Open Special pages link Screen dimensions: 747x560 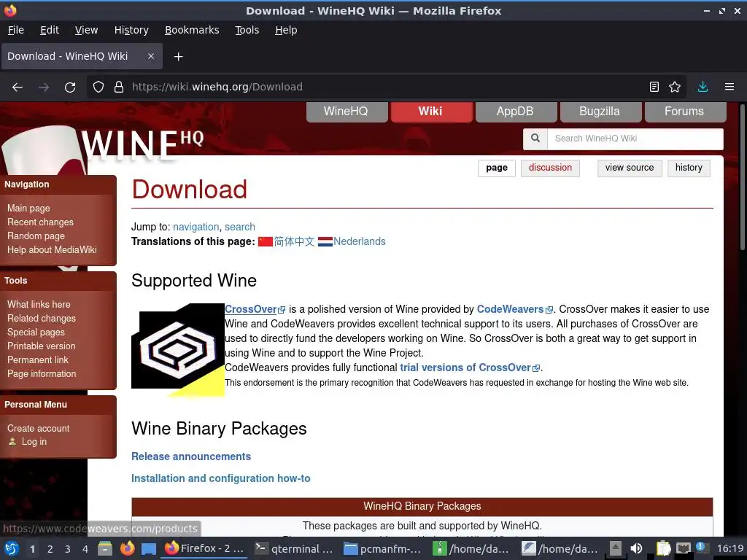[36, 332]
